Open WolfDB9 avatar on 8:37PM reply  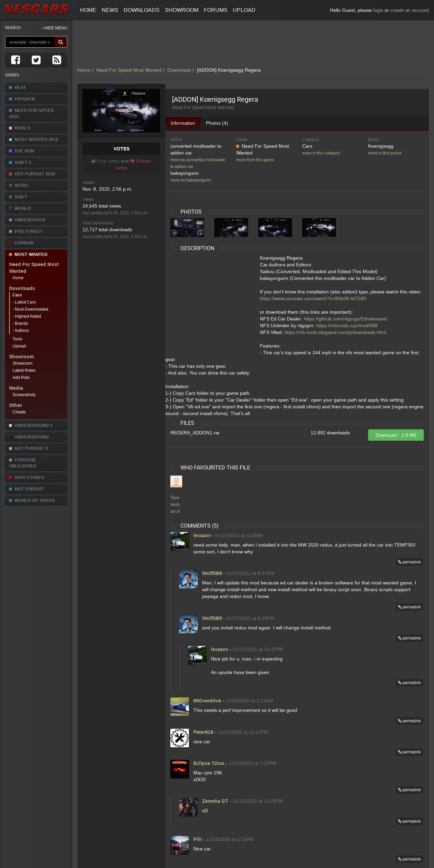tap(188, 579)
